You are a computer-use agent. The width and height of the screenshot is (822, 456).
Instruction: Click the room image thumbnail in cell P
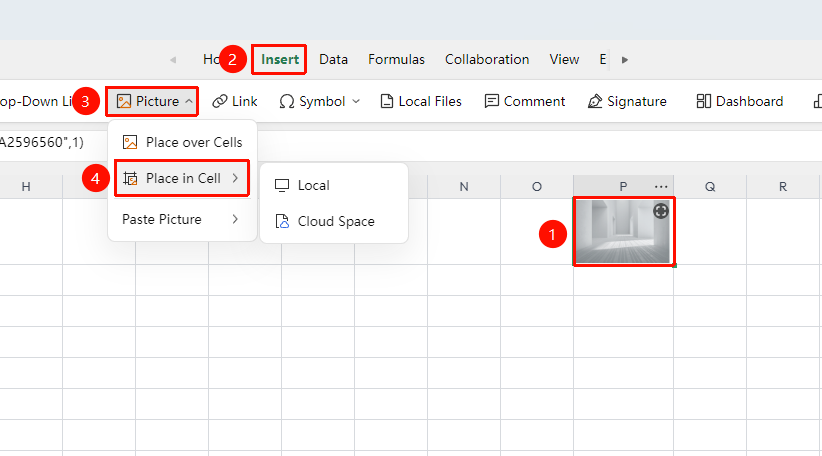coord(622,232)
